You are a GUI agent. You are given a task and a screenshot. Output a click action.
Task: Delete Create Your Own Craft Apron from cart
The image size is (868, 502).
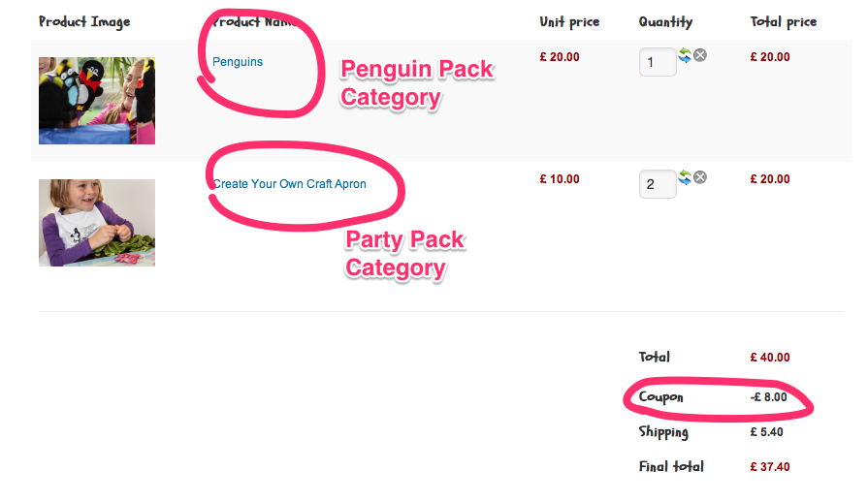click(700, 177)
